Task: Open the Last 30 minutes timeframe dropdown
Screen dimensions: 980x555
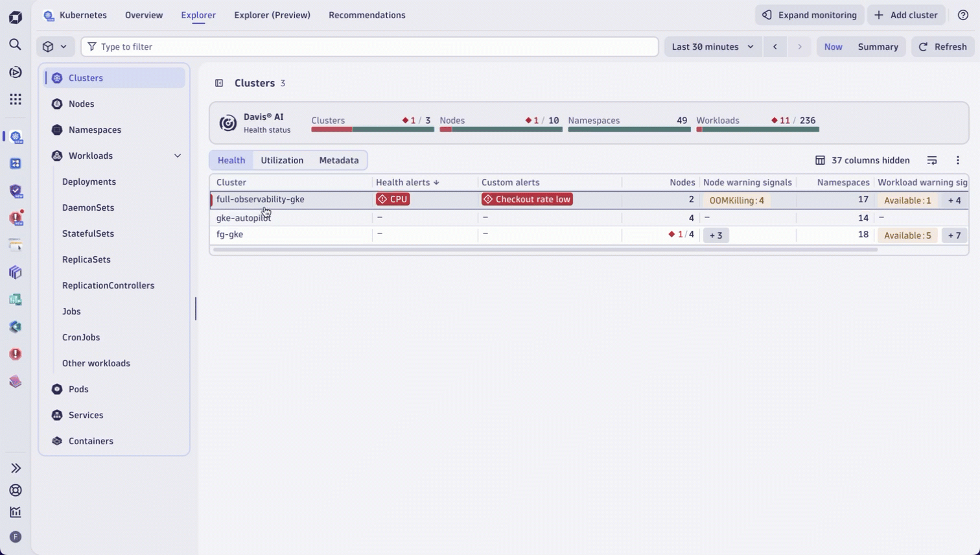Action: [x=713, y=47]
